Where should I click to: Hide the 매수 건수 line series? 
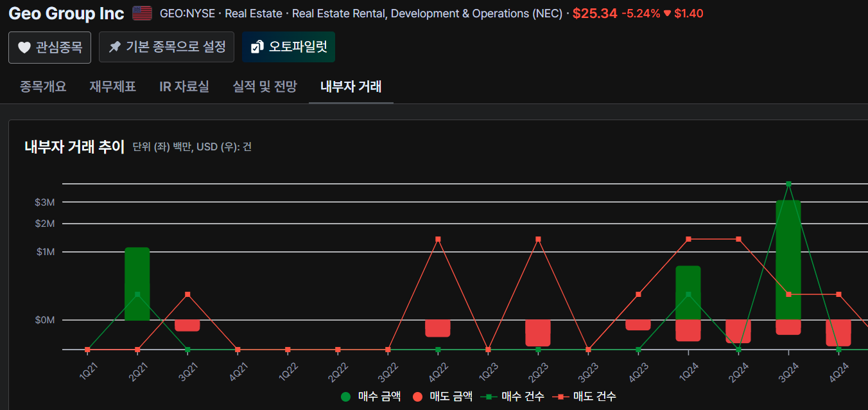pyautogui.click(x=515, y=397)
